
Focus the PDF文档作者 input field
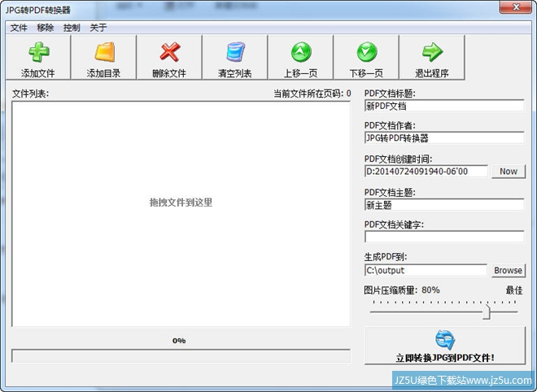[x=444, y=138]
